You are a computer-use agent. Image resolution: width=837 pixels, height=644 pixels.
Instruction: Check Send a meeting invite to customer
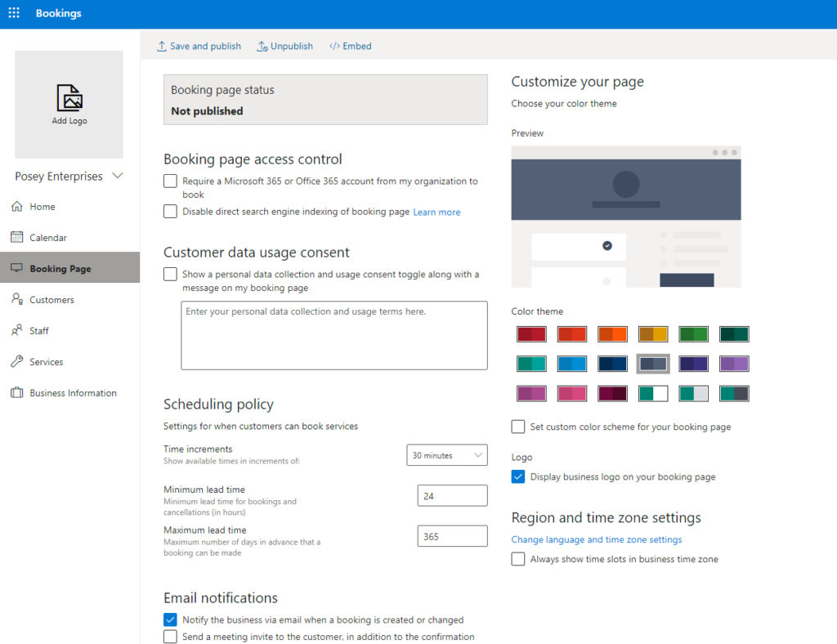coord(170,637)
